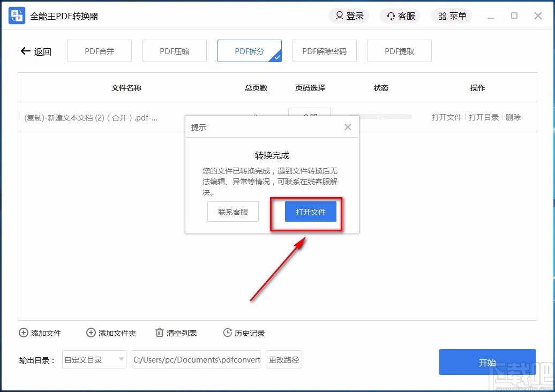Click the 清空列表 trash icon

tap(160, 333)
